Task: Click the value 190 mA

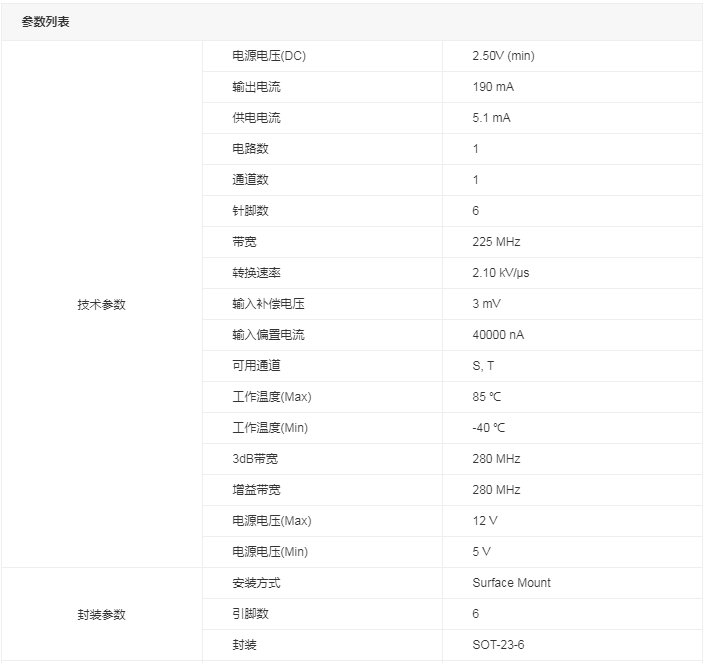Action: point(493,87)
